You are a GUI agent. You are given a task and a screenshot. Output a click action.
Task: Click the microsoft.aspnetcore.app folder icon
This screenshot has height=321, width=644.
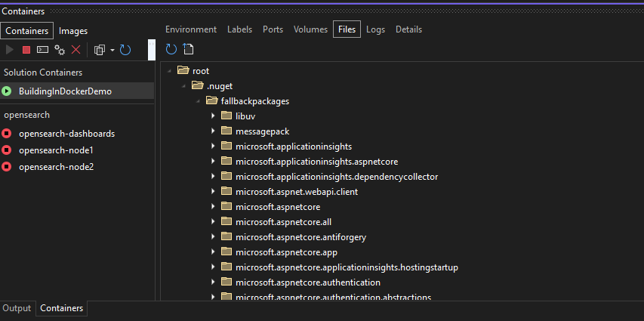[226, 252]
